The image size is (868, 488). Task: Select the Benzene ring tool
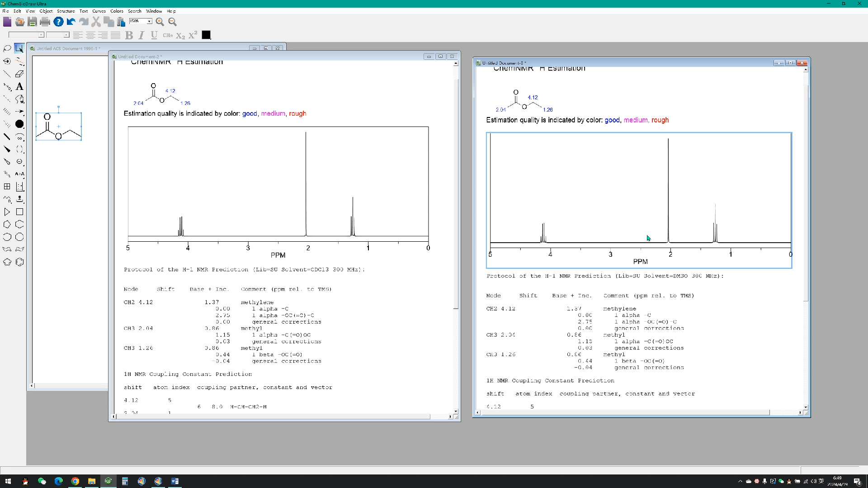pos(19,262)
